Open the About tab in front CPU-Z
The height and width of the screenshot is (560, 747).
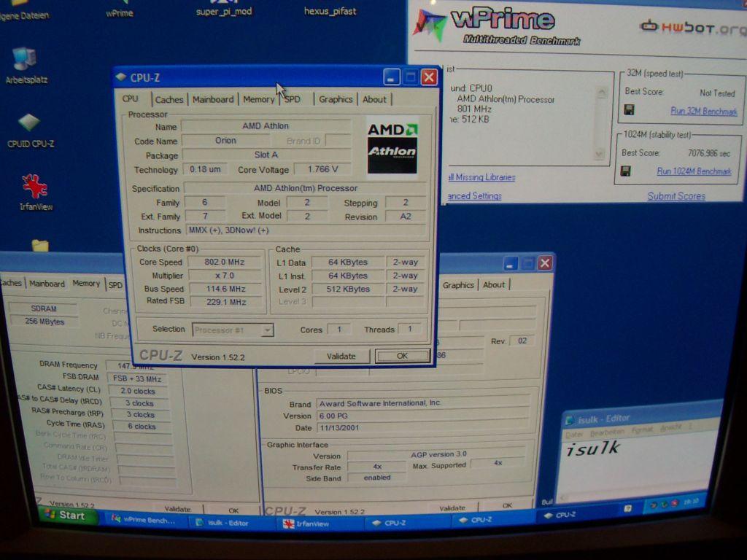374,99
